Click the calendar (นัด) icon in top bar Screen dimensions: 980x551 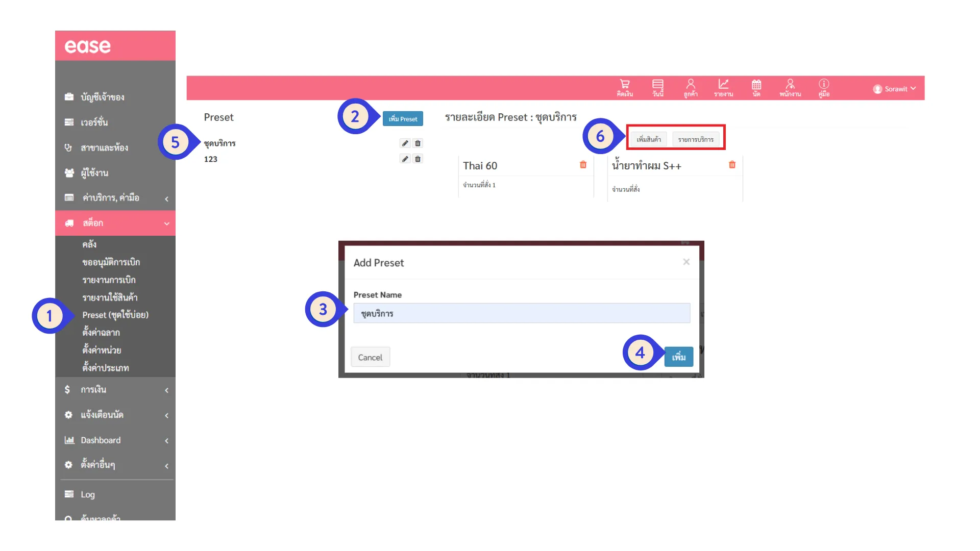coord(756,87)
